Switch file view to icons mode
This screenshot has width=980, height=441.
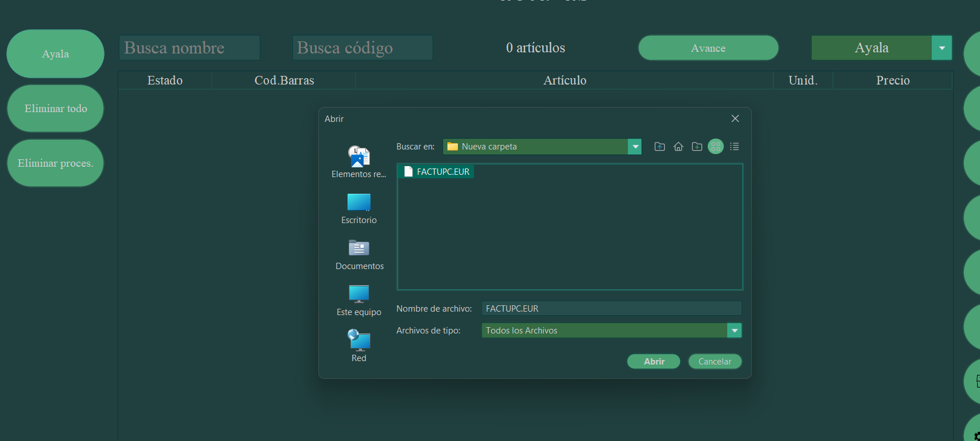(716, 147)
